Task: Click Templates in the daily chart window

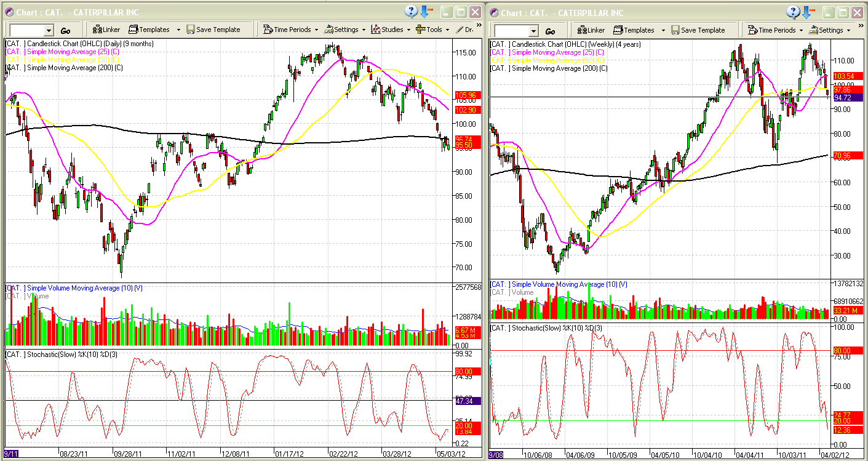Action: 149,30
